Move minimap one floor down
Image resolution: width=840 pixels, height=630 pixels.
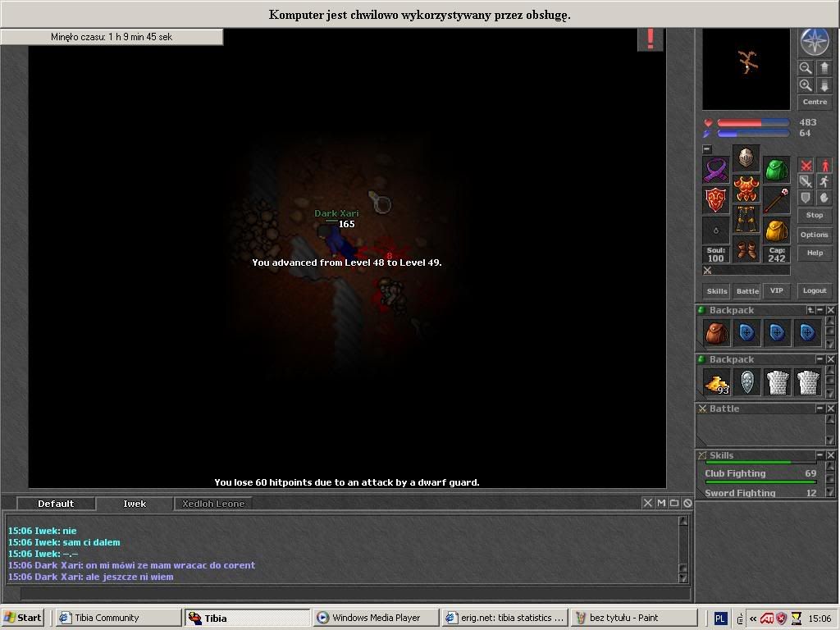824,85
